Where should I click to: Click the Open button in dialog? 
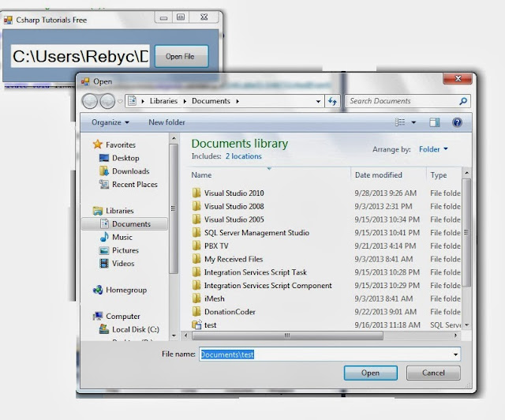pos(370,373)
